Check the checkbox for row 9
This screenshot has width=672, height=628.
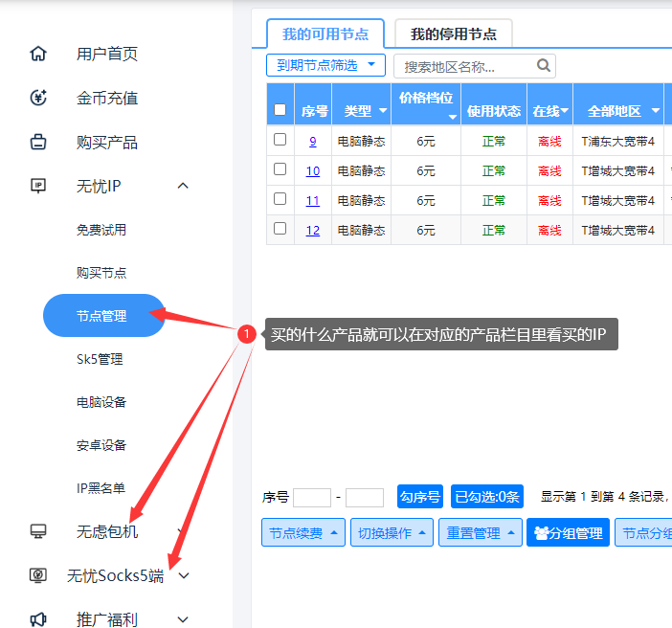point(280,140)
